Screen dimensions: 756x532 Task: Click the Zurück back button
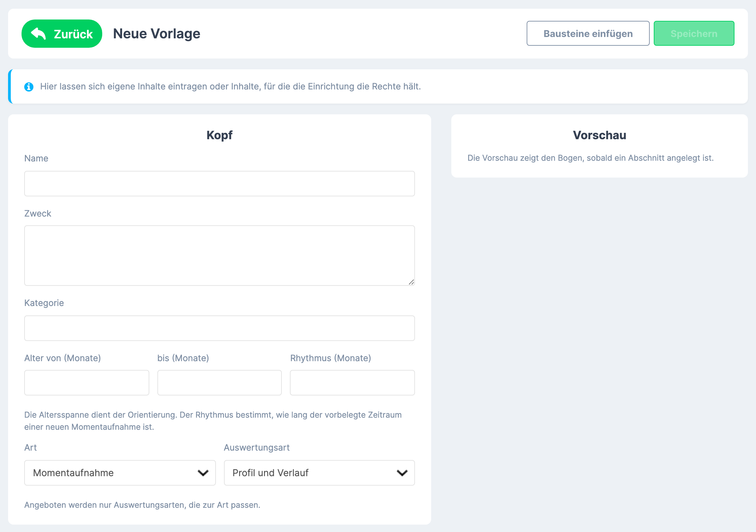tap(62, 34)
